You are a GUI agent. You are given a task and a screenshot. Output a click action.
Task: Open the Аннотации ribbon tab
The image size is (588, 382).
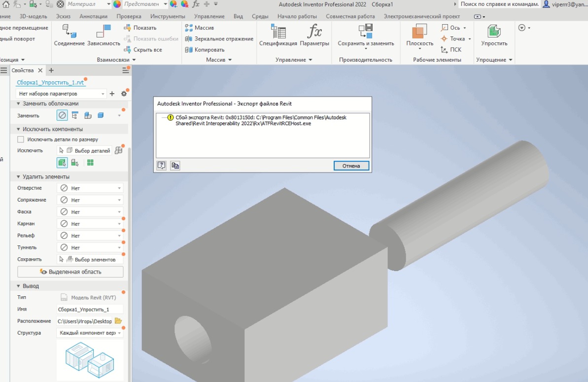pyautogui.click(x=93, y=16)
